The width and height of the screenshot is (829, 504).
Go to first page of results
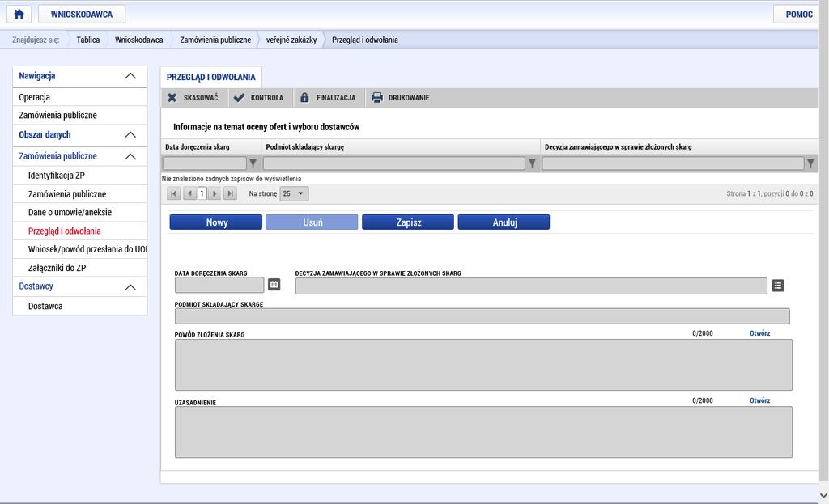click(x=173, y=194)
